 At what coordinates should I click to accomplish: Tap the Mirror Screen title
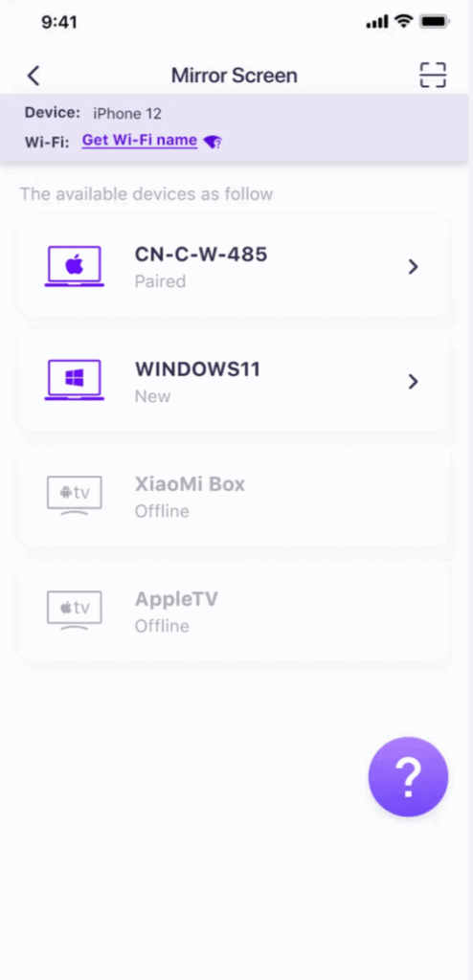coord(235,76)
